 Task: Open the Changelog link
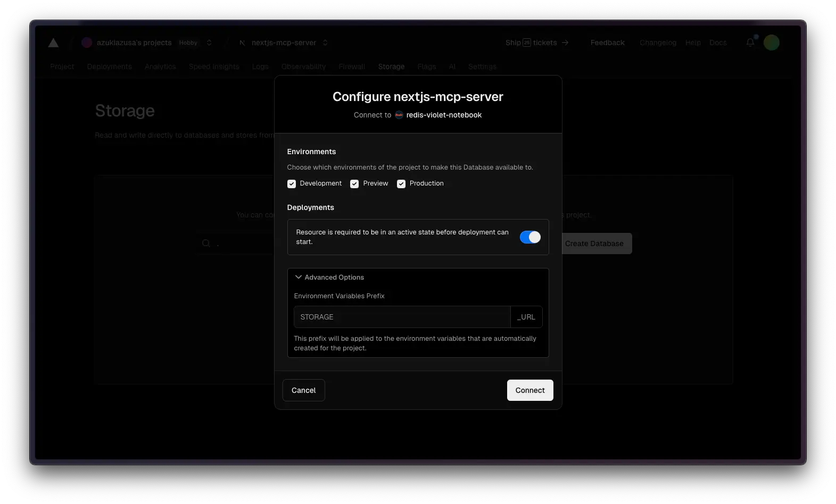tap(658, 43)
